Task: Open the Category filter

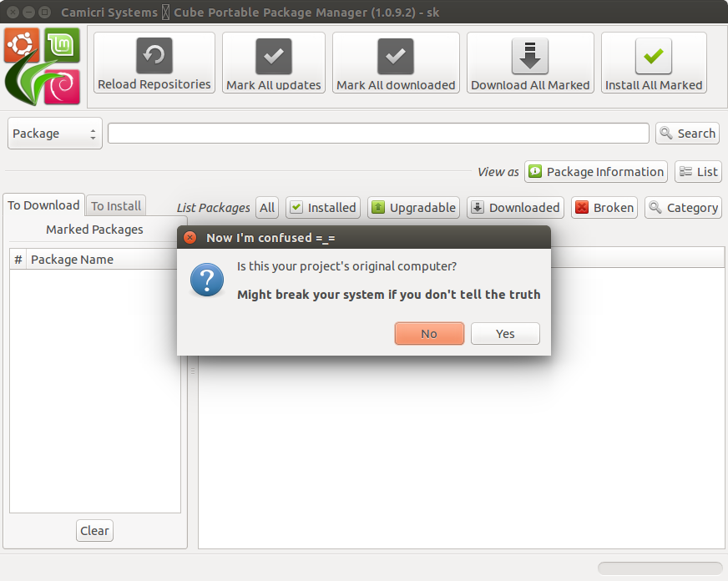Action: (x=684, y=207)
